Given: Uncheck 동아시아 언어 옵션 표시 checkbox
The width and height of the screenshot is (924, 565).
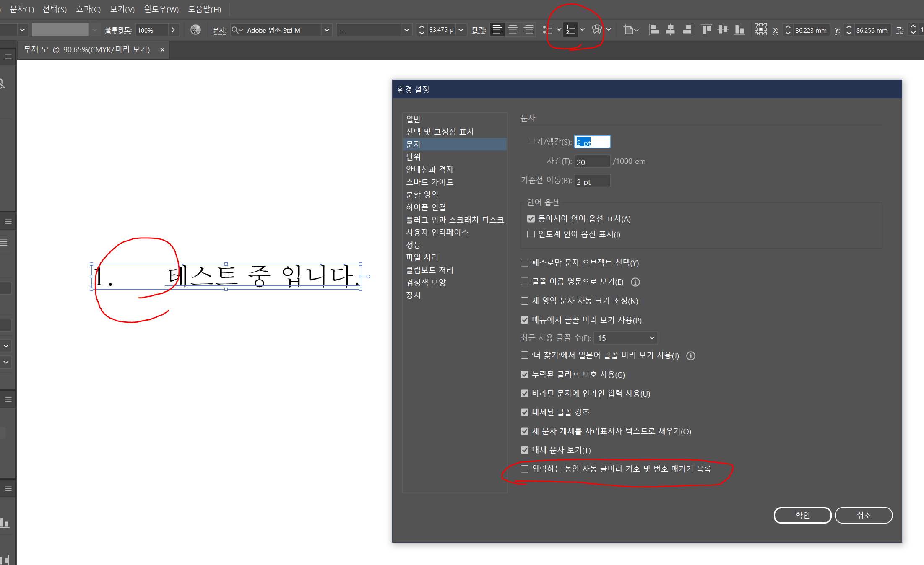Looking at the screenshot, I should 531,219.
